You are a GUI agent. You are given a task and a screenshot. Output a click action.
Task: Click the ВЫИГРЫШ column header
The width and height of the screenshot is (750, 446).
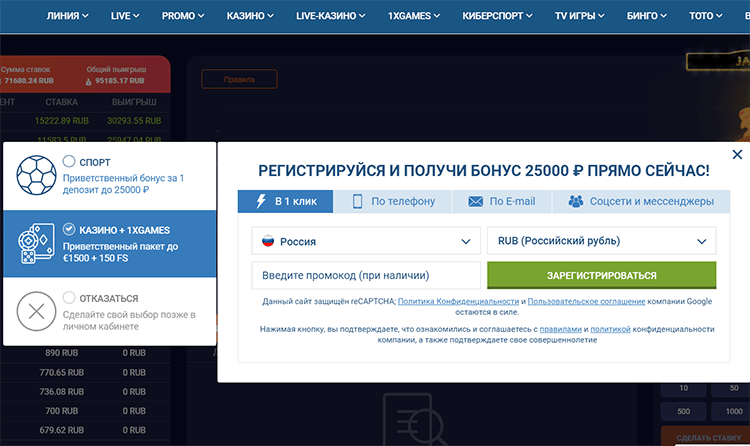click(134, 102)
